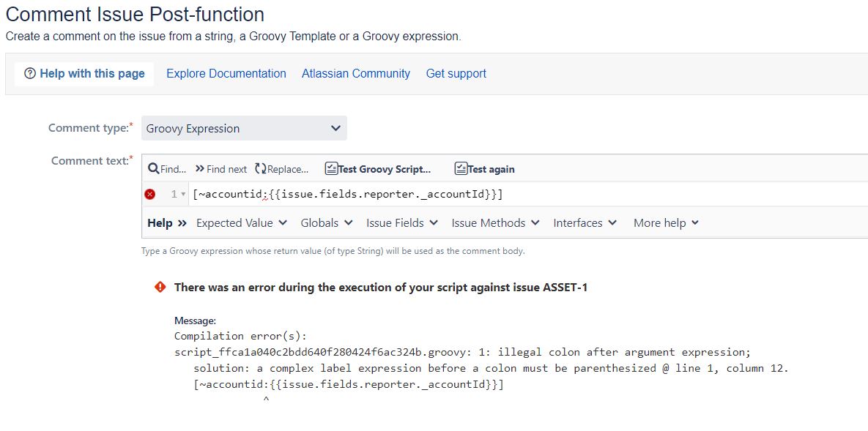Viewport: 868px width, 431px height.
Task: Open the Issue Methods dropdown
Action: coord(495,222)
